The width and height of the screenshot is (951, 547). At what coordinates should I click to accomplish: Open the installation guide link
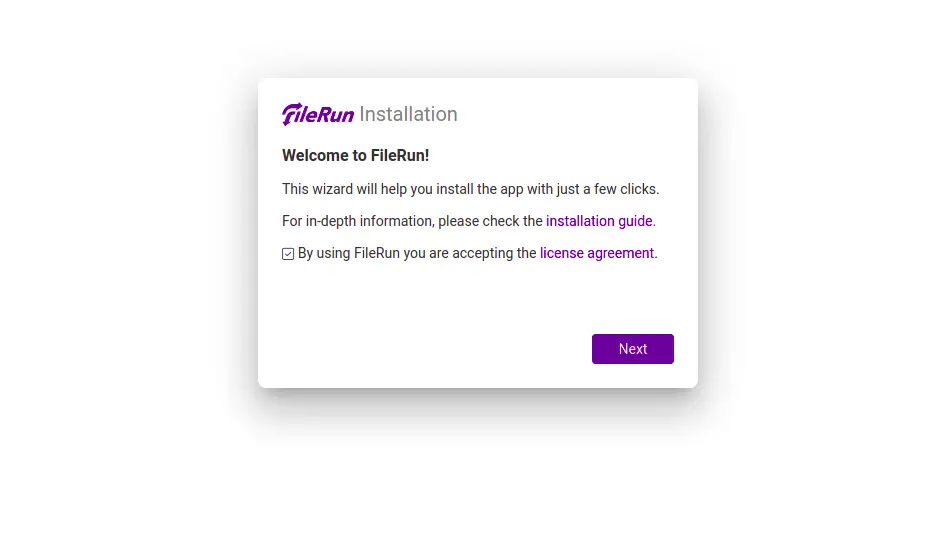[599, 221]
